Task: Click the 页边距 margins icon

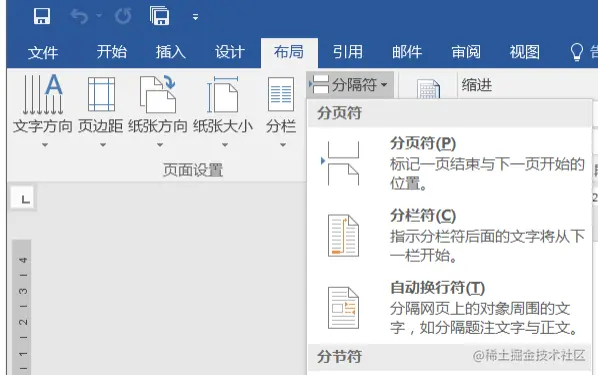Action: point(101,94)
